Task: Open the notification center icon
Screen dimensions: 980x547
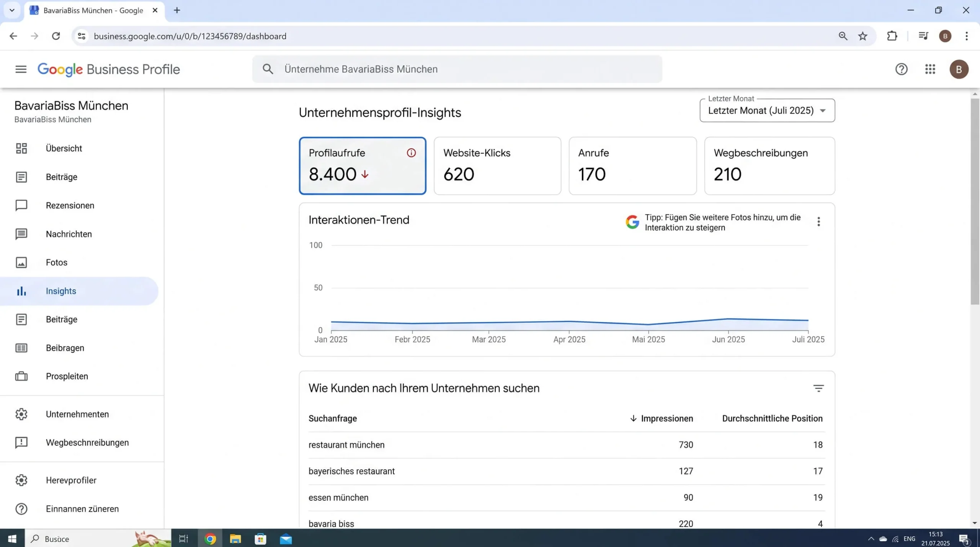Action: click(x=964, y=539)
